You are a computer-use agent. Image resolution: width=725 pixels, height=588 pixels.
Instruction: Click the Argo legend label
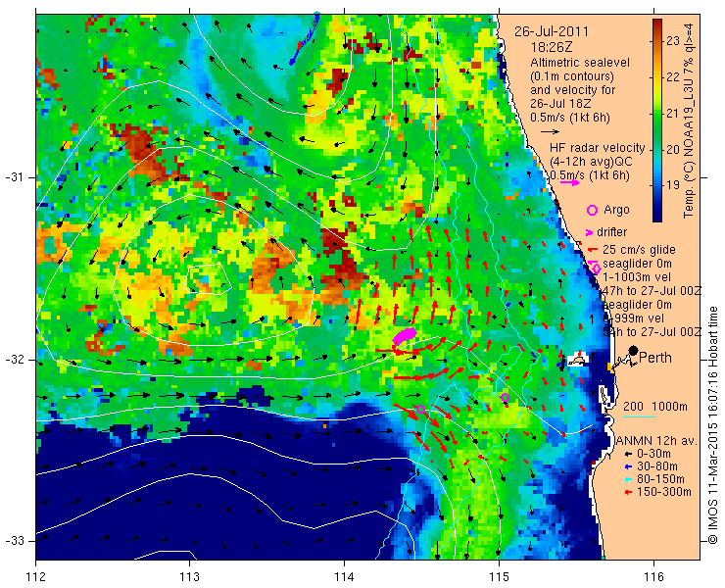[616, 210]
